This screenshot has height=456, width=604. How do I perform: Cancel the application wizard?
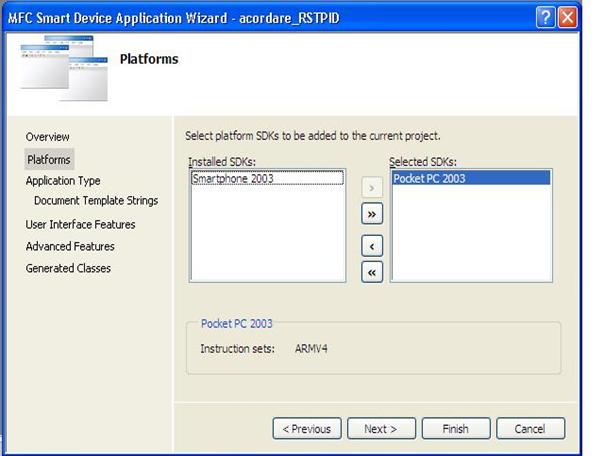click(x=530, y=428)
